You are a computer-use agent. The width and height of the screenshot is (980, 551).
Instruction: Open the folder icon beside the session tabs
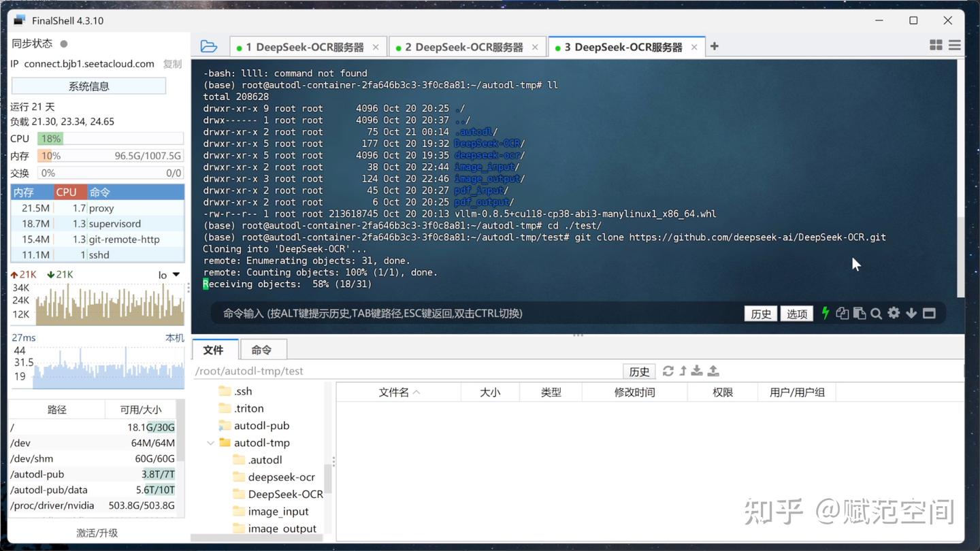tap(209, 46)
